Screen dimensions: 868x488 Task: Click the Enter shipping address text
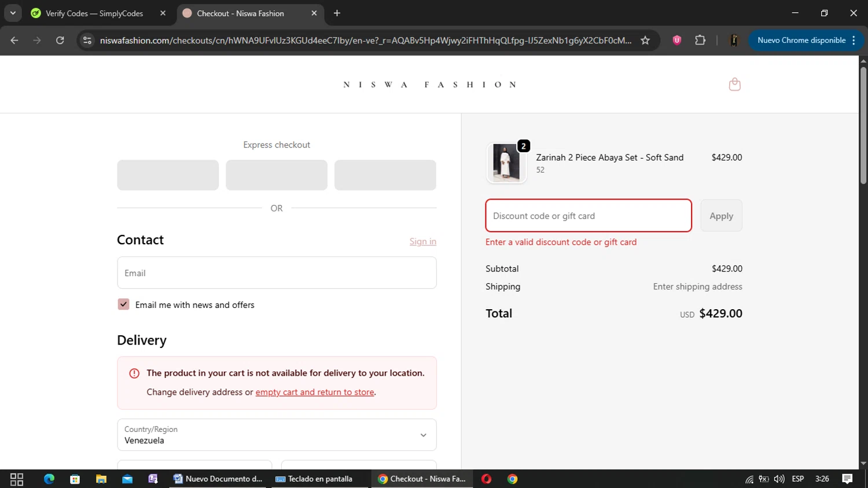pos(697,287)
